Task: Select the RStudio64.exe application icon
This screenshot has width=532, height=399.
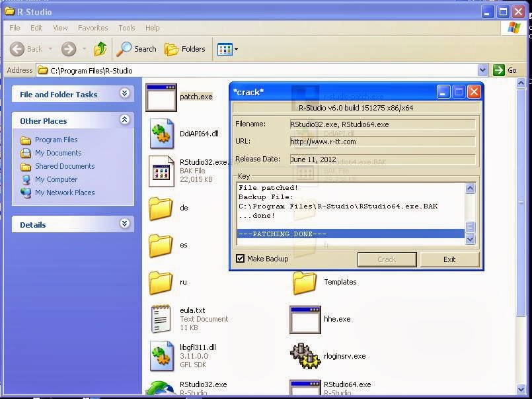Action: click(305, 388)
